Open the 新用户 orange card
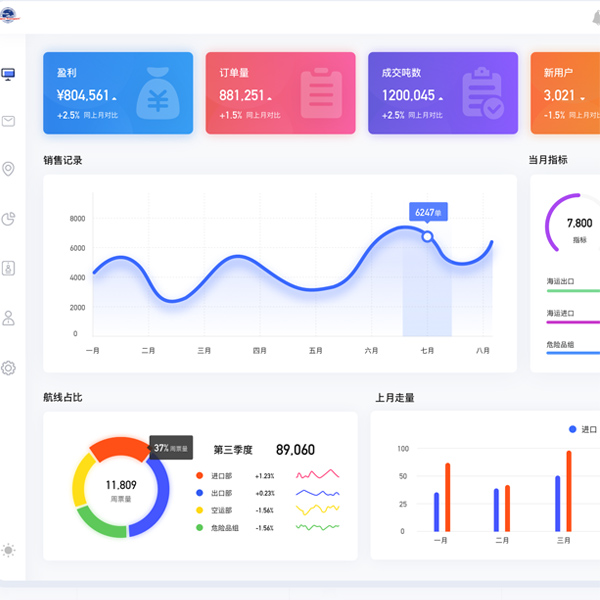Screen dimensions: 600x600 pyautogui.click(x=565, y=92)
